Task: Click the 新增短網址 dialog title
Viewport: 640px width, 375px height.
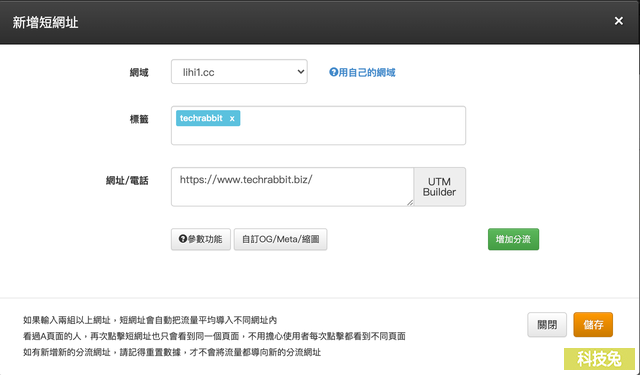Action: pyautogui.click(x=45, y=22)
